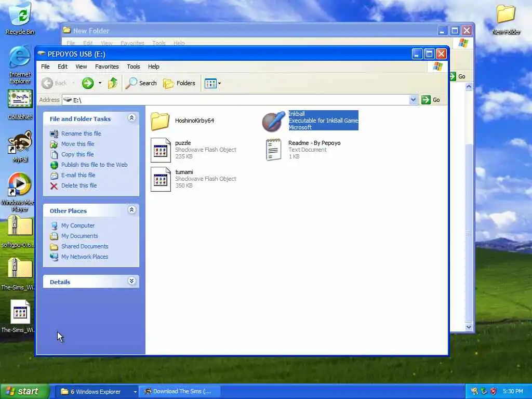Open the Favorites menu in PEPOYOS USB window
The width and height of the screenshot is (532, 399).
(107, 66)
